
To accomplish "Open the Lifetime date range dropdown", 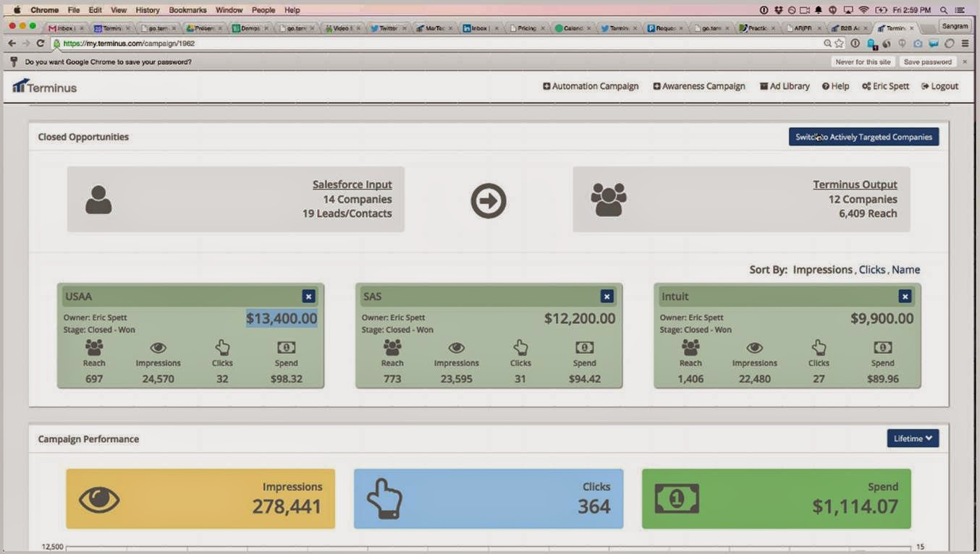I will pos(913,438).
